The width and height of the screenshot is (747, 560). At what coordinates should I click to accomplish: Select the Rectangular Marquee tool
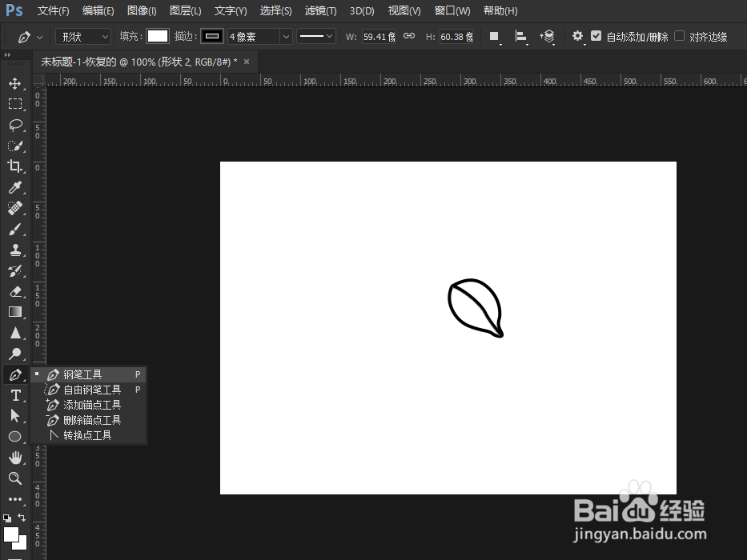pyautogui.click(x=14, y=104)
